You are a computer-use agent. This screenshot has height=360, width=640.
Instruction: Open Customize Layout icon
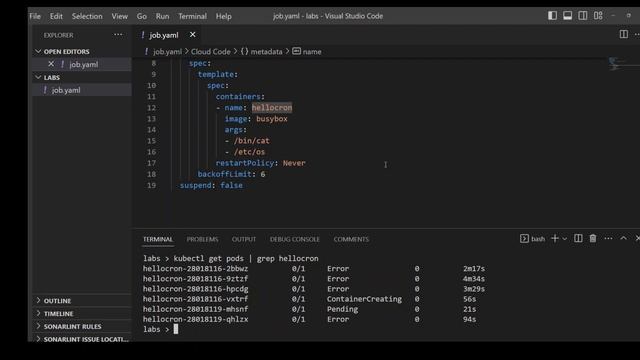[598, 16]
